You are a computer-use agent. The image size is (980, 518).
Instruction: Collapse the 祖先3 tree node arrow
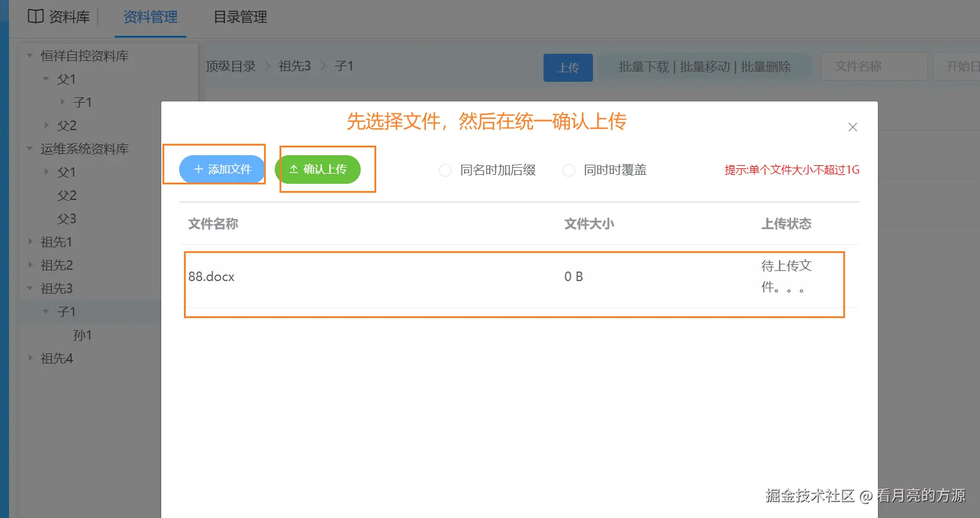(x=30, y=288)
